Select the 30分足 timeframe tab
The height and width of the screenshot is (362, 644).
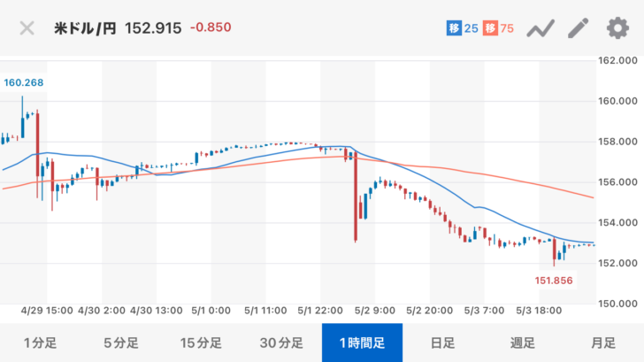coord(281,343)
